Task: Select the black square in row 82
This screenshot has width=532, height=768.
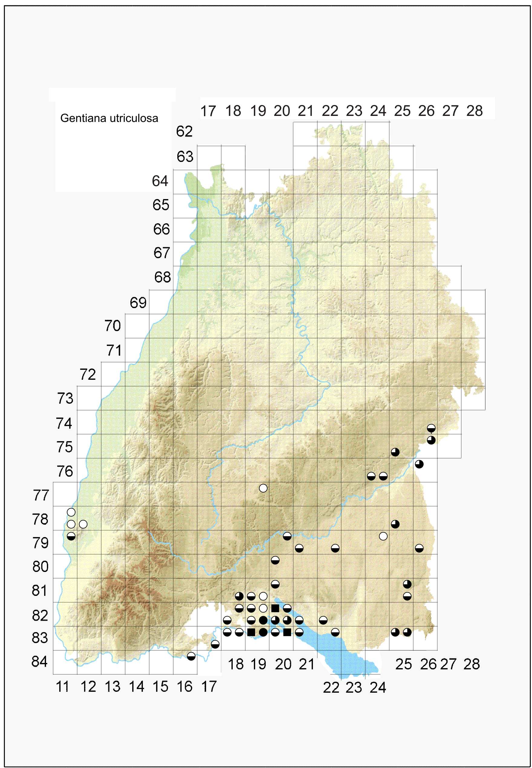Action: (x=275, y=608)
